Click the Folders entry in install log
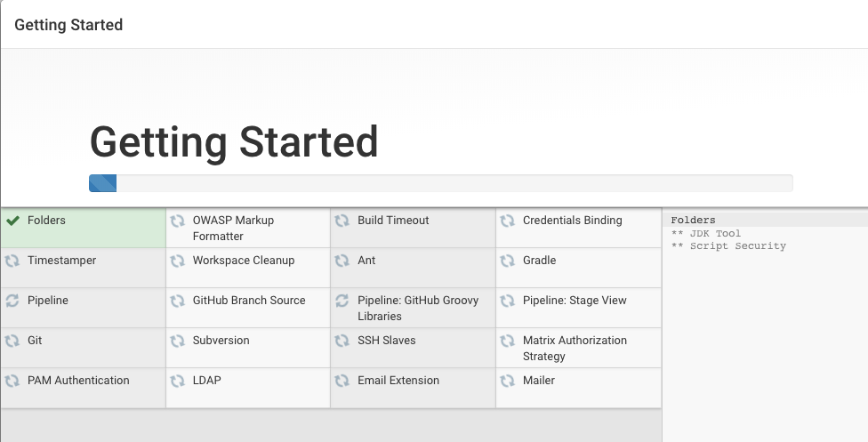The image size is (868, 442). tap(693, 220)
